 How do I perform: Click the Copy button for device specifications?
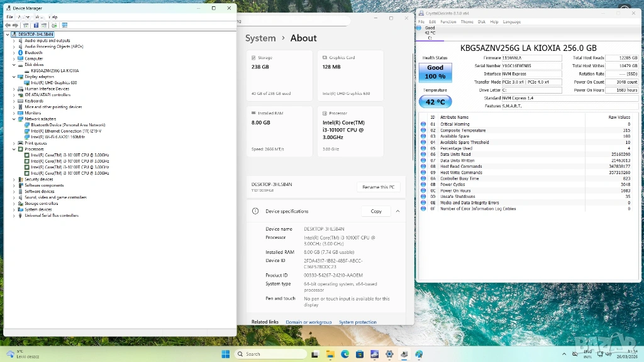tap(376, 211)
